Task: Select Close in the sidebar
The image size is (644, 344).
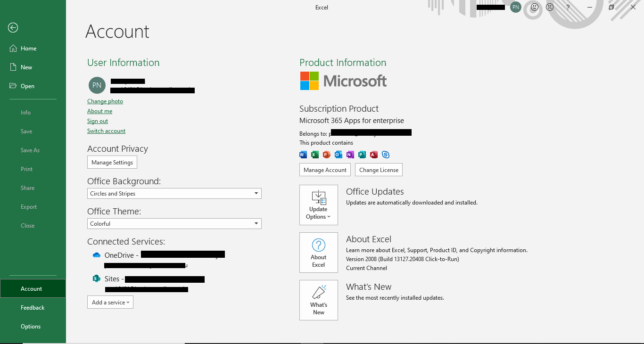Action: click(33, 226)
